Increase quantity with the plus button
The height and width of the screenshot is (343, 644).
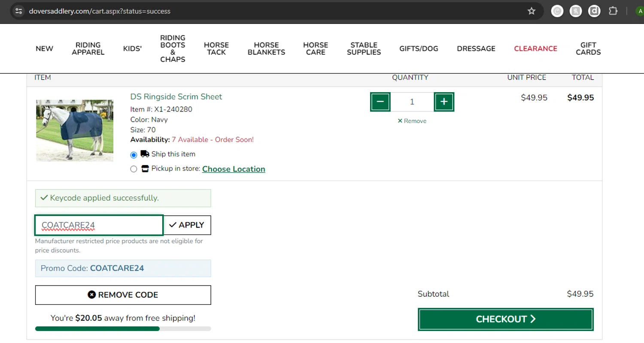click(x=444, y=102)
